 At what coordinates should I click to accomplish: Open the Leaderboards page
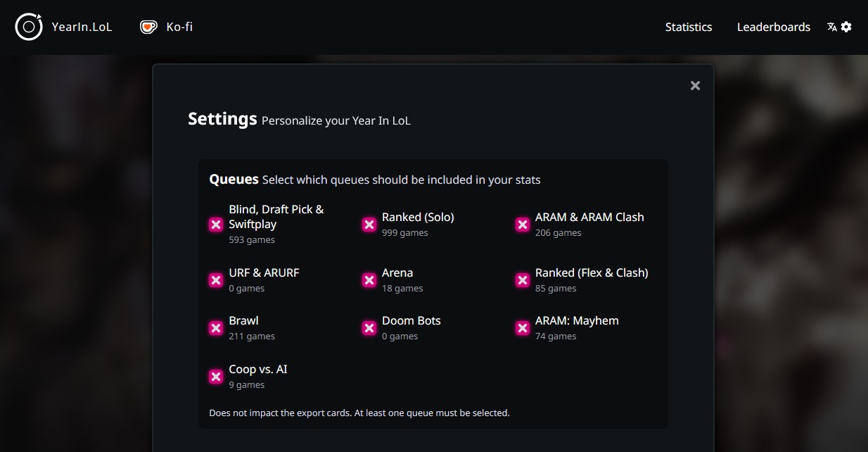pyautogui.click(x=773, y=27)
